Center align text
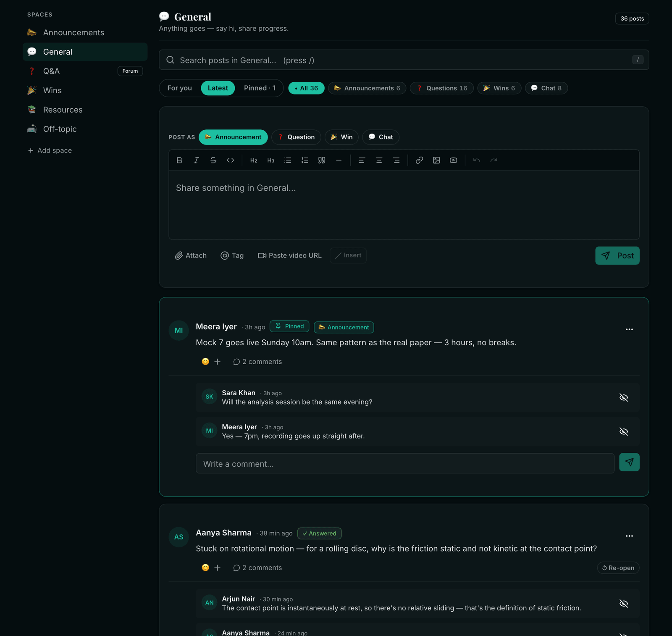Viewport: 672px width, 636px height. point(379,160)
